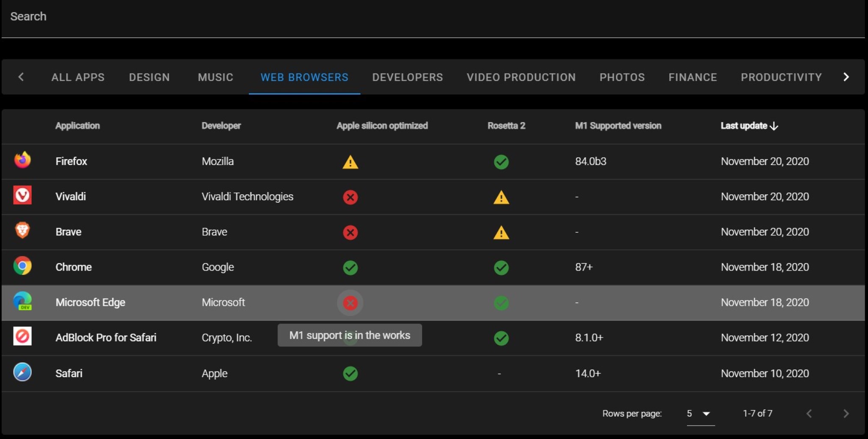Select the Web Browsers tab
Image resolution: width=868 pixels, height=439 pixels.
[304, 77]
